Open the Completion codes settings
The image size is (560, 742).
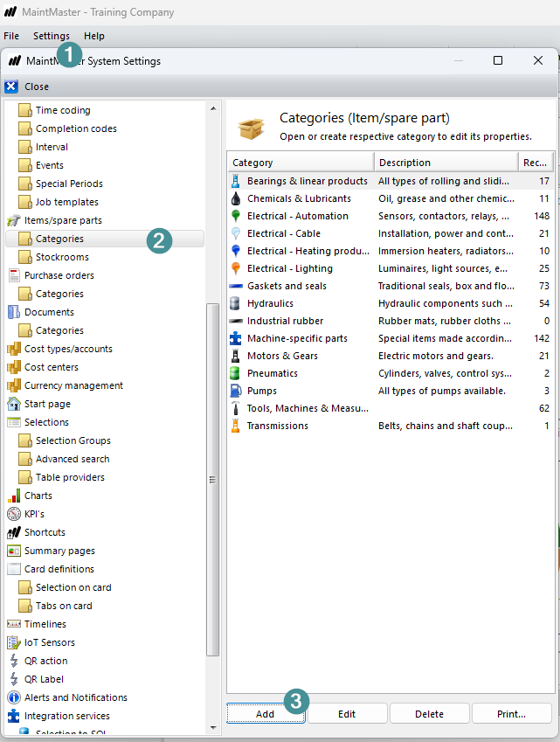[76, 128]
